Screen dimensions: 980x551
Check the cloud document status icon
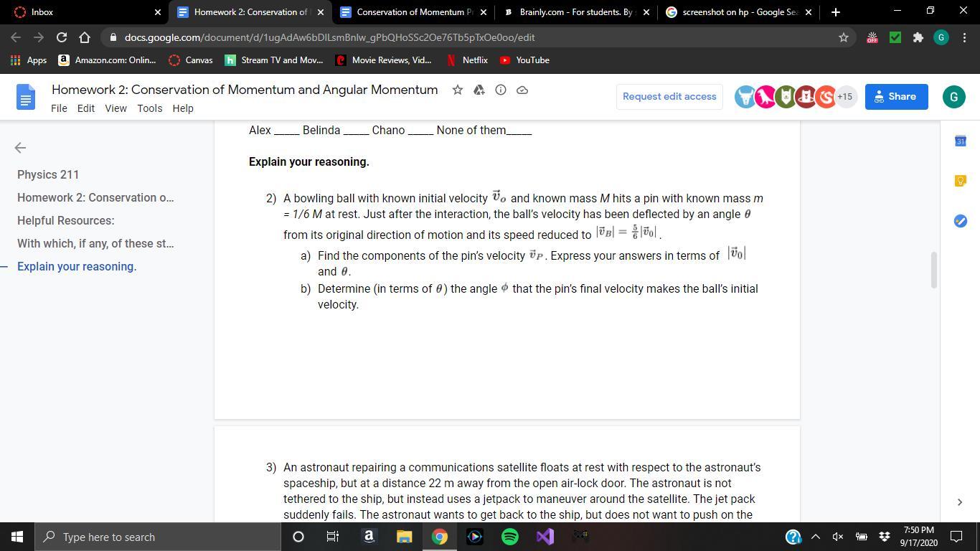coord(522,90)
